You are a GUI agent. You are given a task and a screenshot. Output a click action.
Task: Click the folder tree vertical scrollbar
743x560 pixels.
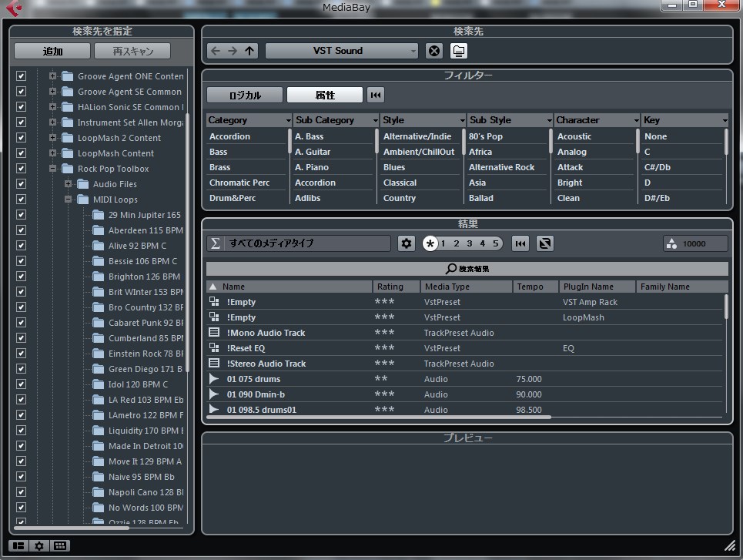tap(188, 242)
